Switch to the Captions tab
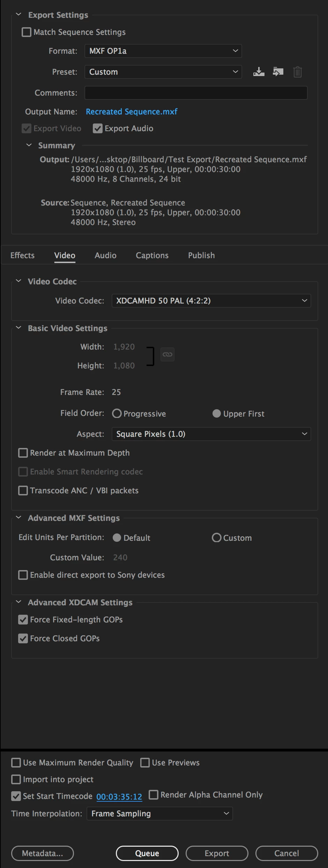This screenshot has height=868, width=328. point(152,255)
